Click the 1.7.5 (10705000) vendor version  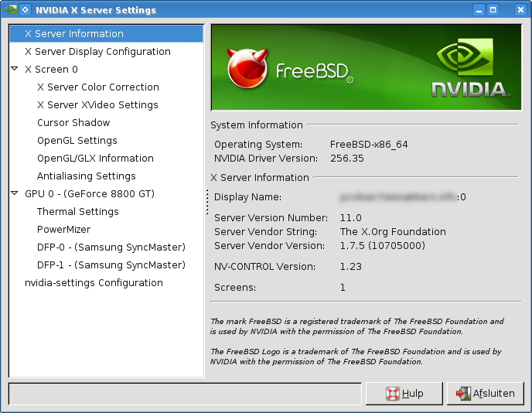coord(382,246)
